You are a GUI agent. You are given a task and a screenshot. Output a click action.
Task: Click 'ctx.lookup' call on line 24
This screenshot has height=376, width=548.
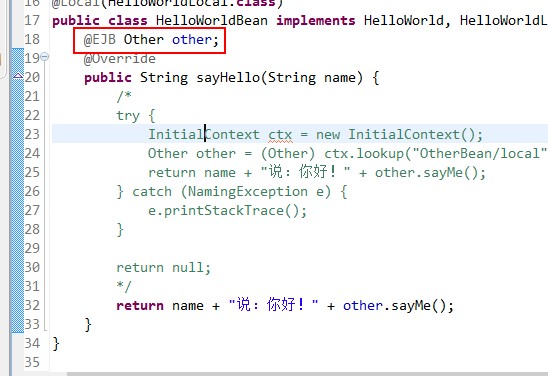click(x=364, y=154)
